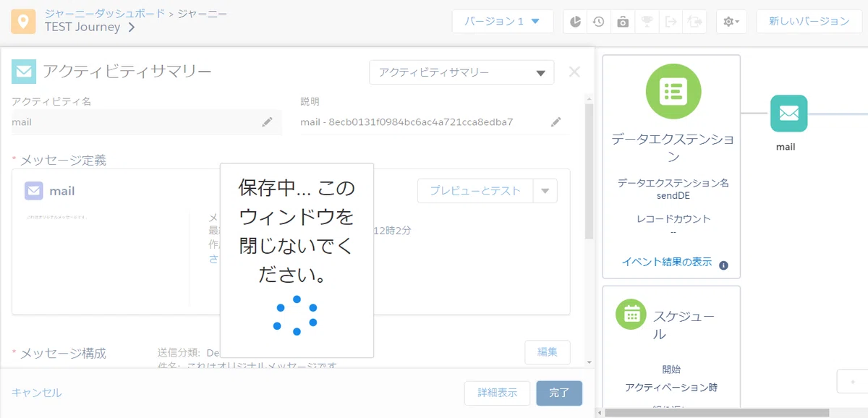
Task: Click the スケジュール heading text
Action: point(684,325)
